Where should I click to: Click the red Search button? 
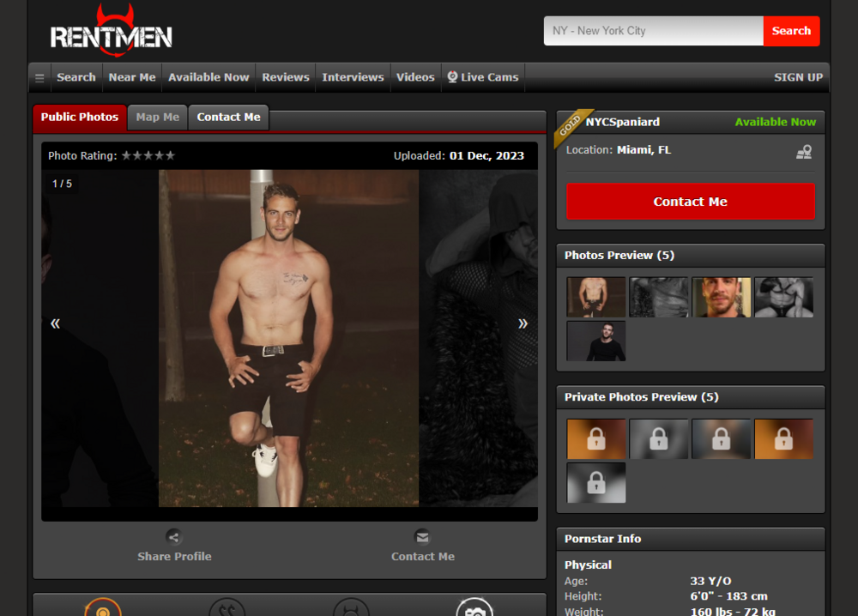point(790,31)
